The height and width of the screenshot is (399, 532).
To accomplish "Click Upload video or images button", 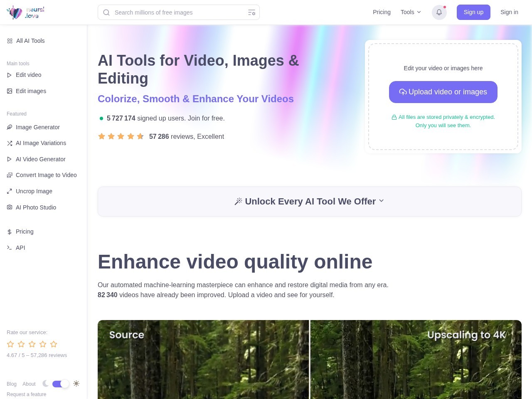I will (443, 92).
